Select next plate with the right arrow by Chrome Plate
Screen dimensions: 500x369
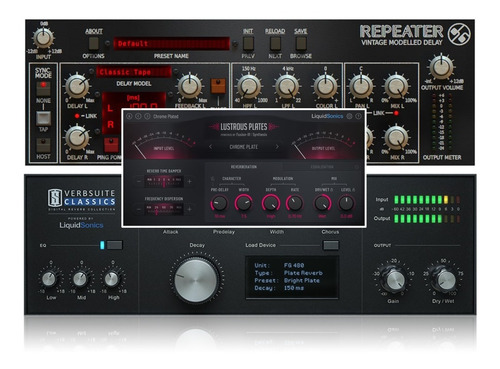[277, 147]
